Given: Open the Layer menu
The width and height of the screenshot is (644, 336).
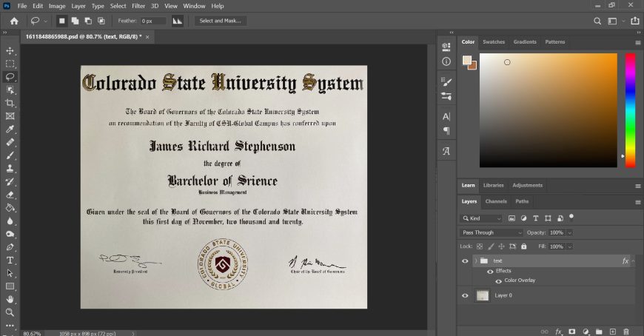Looking at the screenshot, I should coord(78,6).
